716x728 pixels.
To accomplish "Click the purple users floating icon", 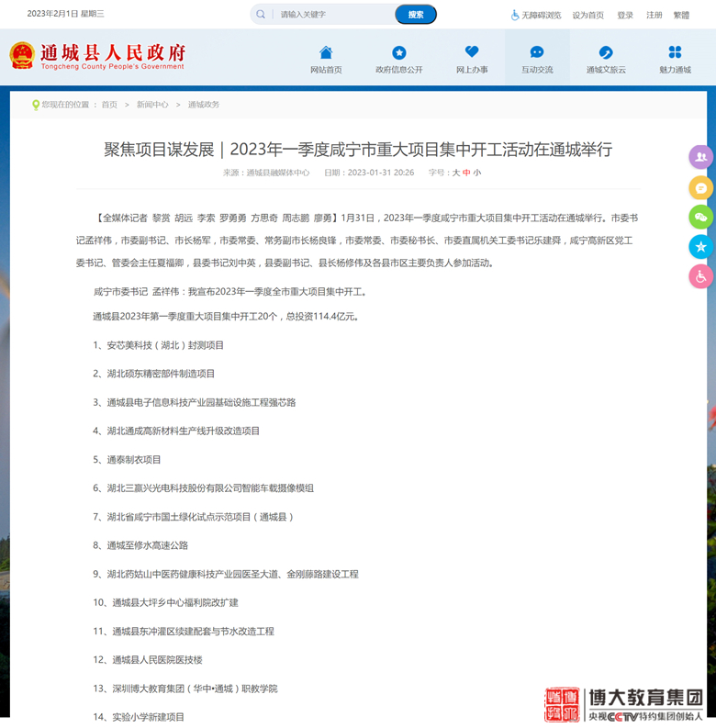I will click(700, 157).
